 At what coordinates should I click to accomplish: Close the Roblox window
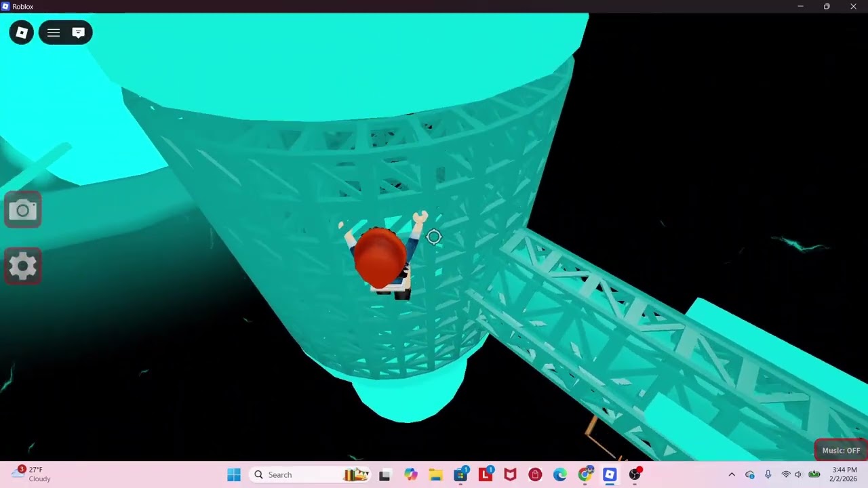coord(854,6)
